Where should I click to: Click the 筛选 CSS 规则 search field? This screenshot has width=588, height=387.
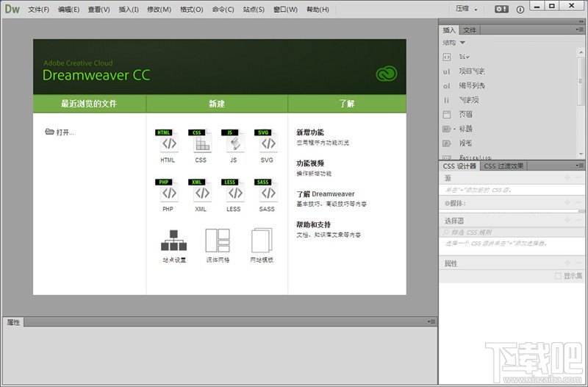click(x=512, y=232)
